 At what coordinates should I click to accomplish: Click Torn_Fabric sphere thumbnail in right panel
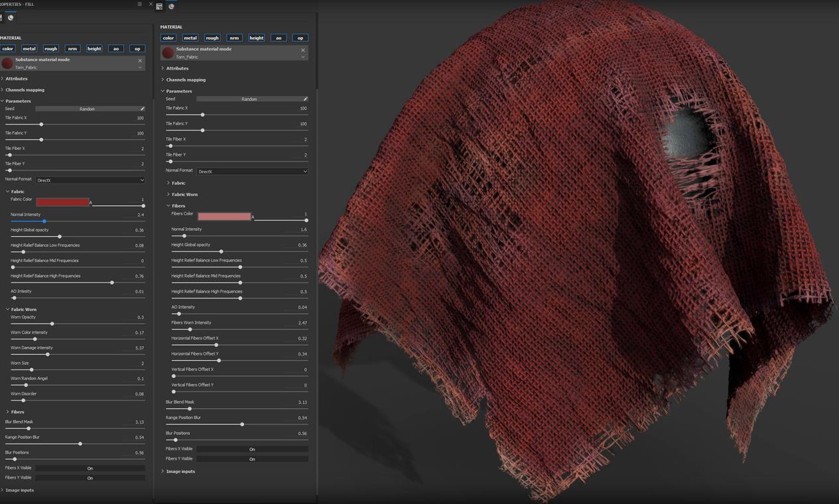click(x=168, y=52)
